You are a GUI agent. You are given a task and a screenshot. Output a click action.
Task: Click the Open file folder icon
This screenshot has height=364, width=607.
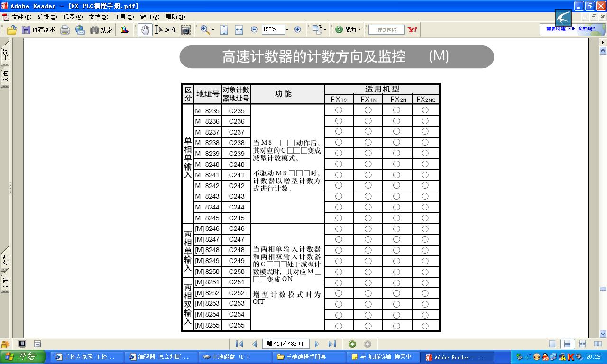coord(11,30)
